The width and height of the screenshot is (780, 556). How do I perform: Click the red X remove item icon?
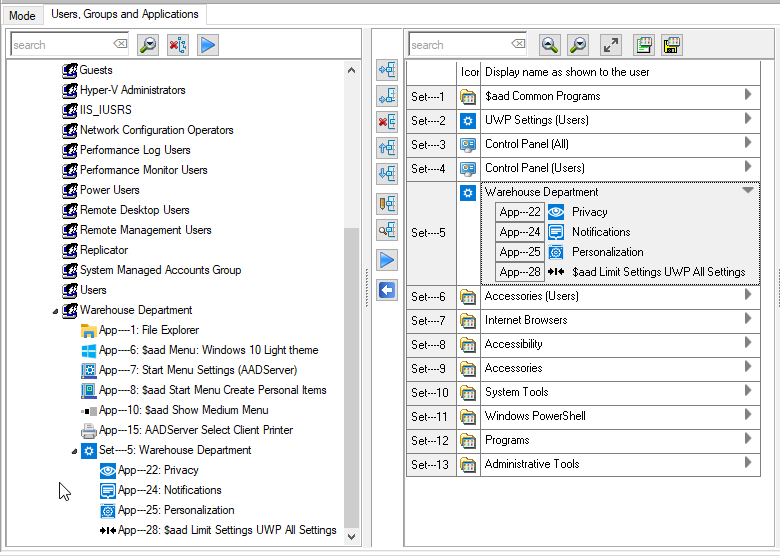click(x=387, y=123)
